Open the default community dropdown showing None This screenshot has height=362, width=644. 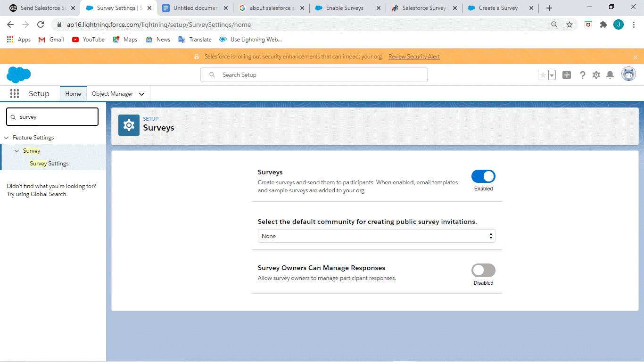pyautogui.click(x=376, y=236)
